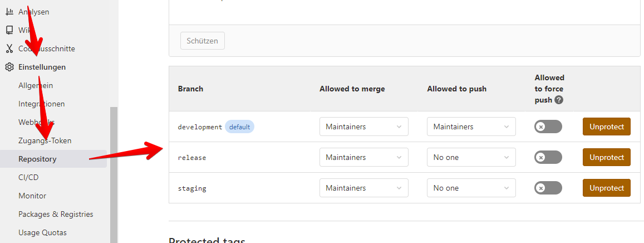Unprotect the release branch
The width and height of the screenshot is (644, 243).
(607, 157)
